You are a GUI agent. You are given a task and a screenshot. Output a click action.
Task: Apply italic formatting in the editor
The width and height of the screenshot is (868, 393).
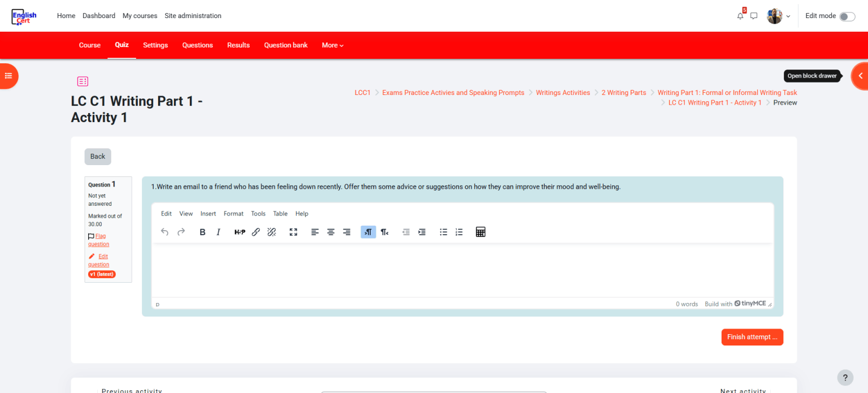click(x=218, y=232)
